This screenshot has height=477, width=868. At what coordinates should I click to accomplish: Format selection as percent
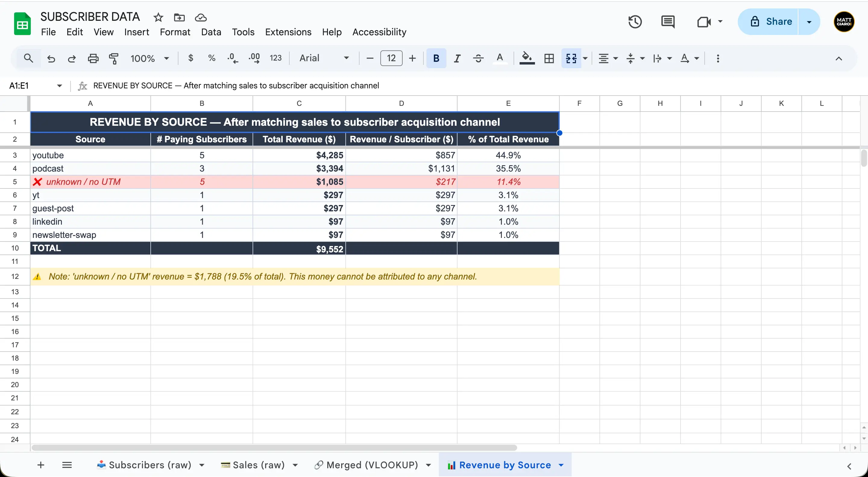[x=212, y=58]
